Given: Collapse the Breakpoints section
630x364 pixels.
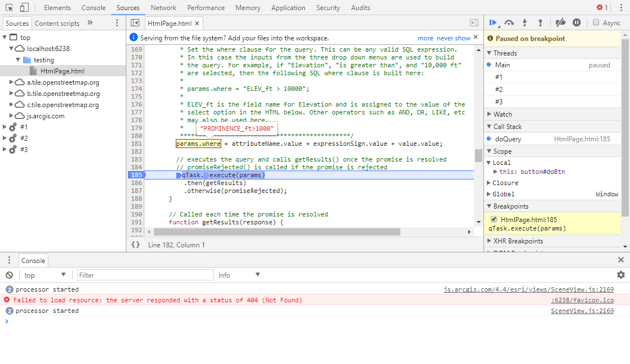Looking at the screenshot, I should pos(489,206).
